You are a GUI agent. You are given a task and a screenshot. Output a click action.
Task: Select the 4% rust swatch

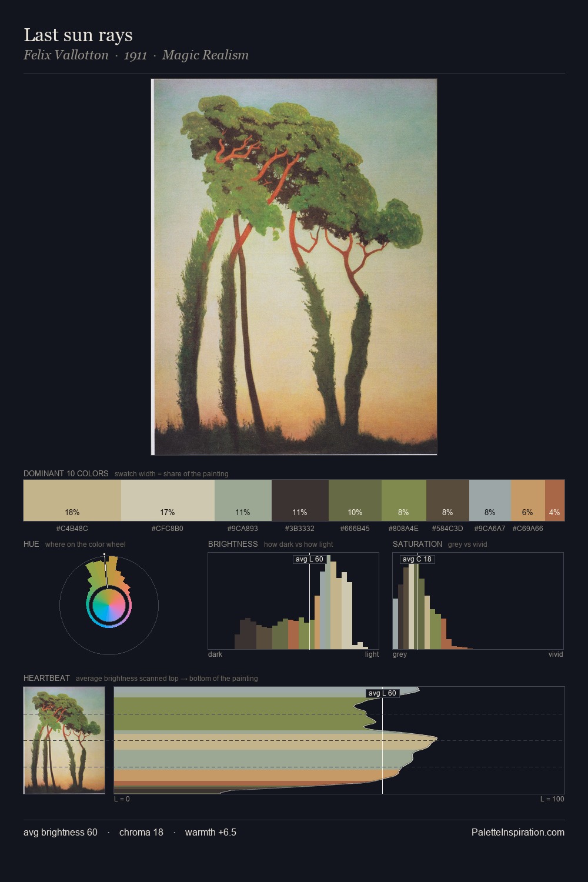554,500
